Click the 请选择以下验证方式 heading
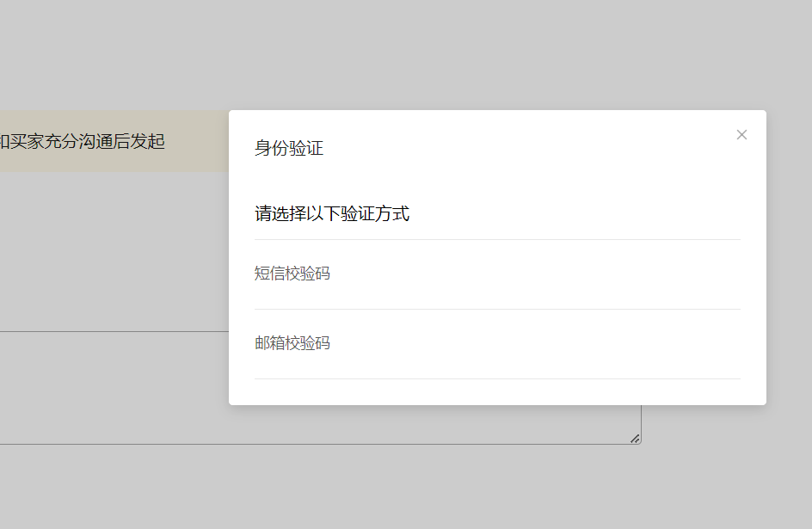Viewport: 812px width, 529px height. pyautogui.click(x=330, y=213)
